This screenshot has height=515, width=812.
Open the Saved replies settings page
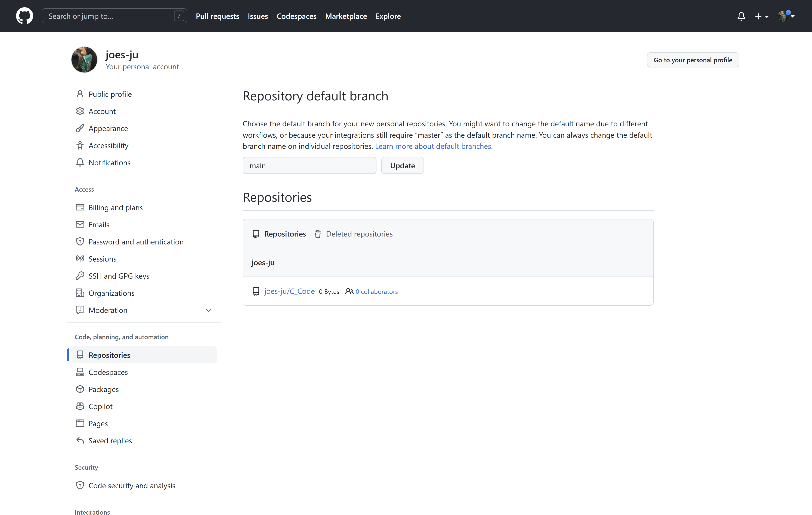click(144, 441)
